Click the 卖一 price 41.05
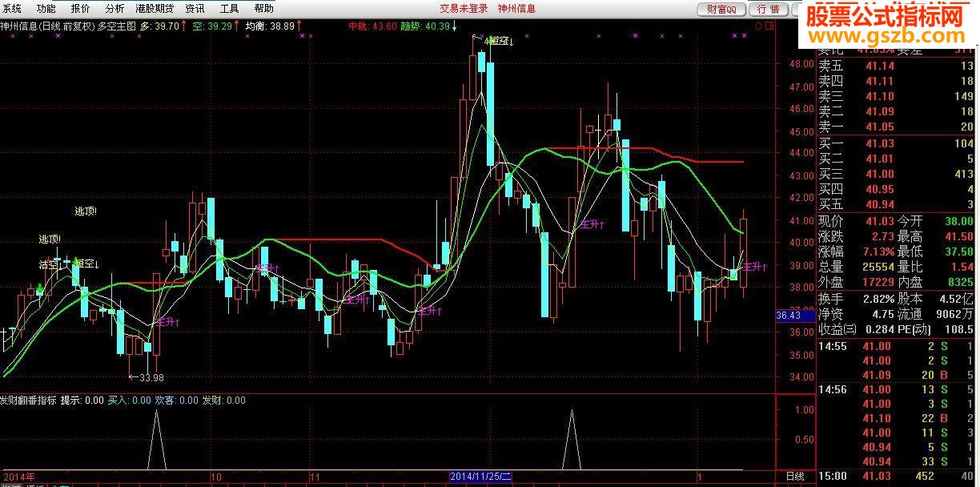This screenshot has width=980, height=487. point(880,127)
